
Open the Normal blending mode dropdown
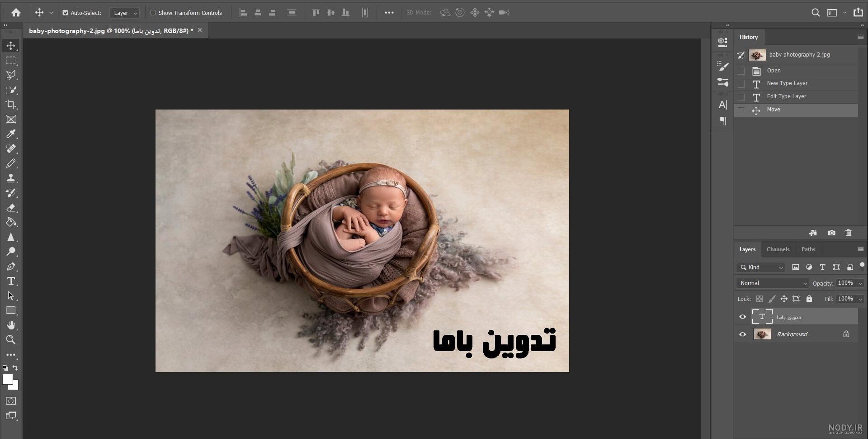[x=772, y=283]
